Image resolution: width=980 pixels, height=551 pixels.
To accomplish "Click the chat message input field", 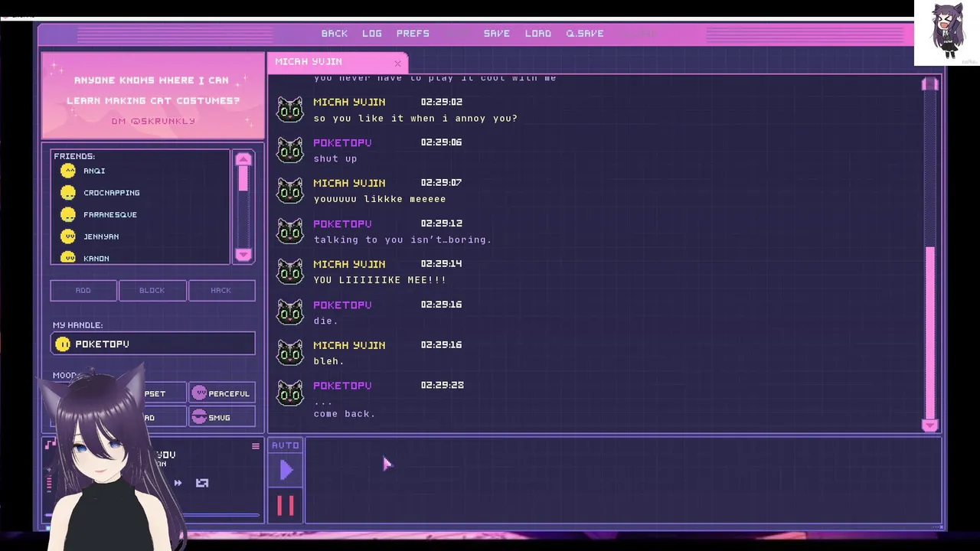I will click(x=623, y=481).
